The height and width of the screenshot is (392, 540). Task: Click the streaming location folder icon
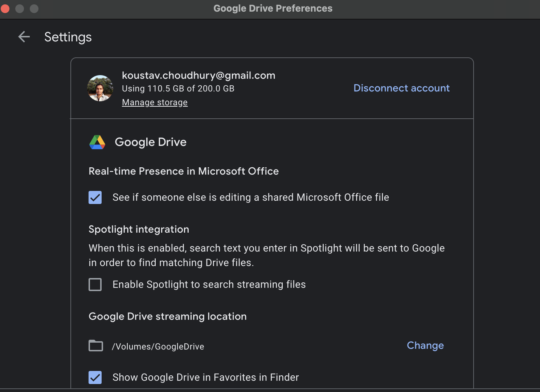tap(96, 346)
